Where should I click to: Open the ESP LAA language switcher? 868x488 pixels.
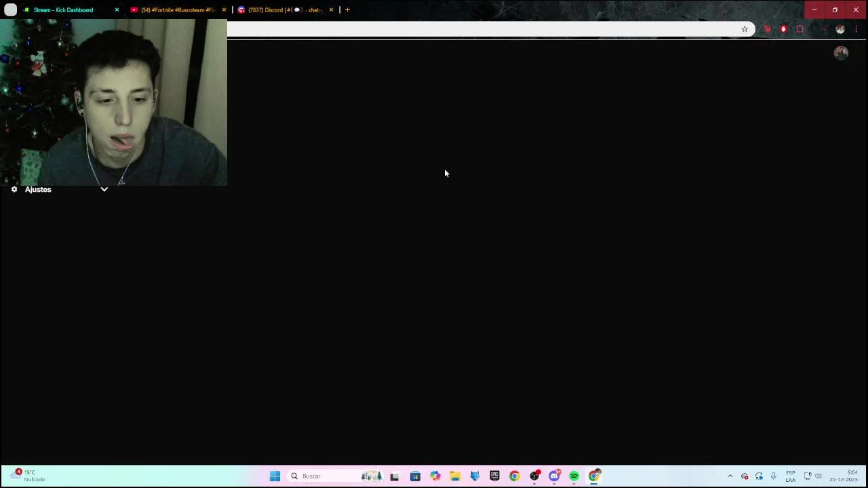(x=791, y=476)
